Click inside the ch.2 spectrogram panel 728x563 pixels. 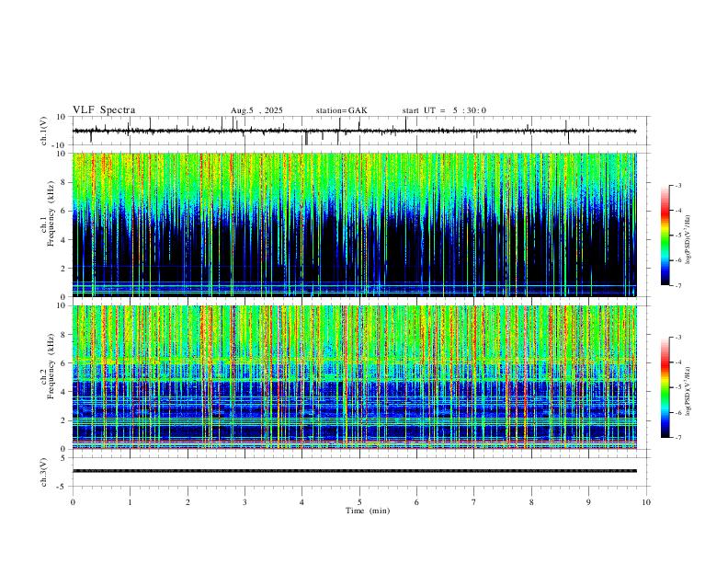354,377
